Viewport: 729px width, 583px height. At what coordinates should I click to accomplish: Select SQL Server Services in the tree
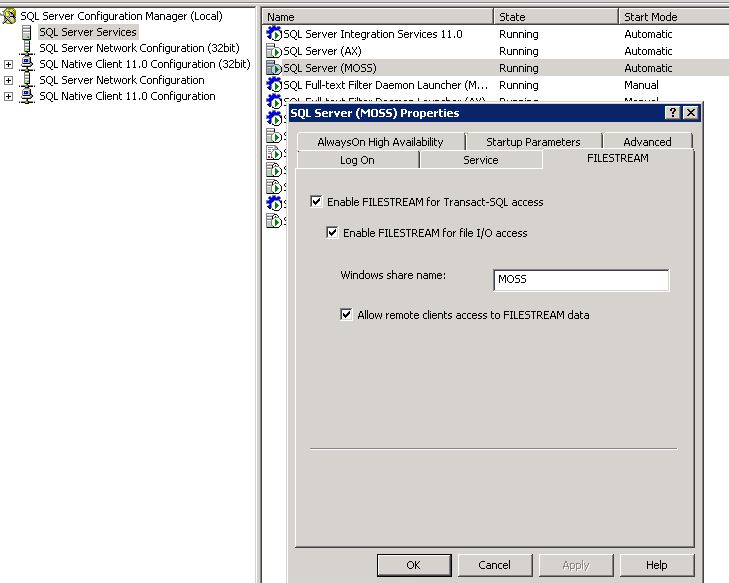tap(88, 32)
